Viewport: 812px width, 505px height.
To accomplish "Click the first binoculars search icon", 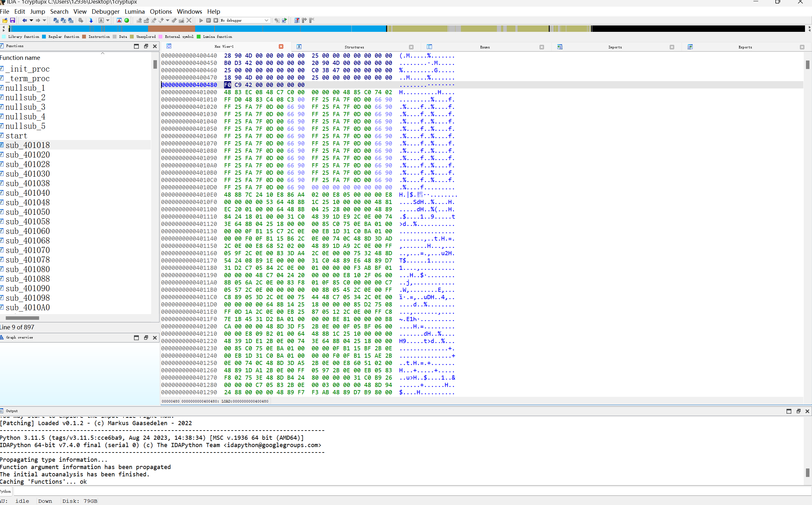I will 56,20.
